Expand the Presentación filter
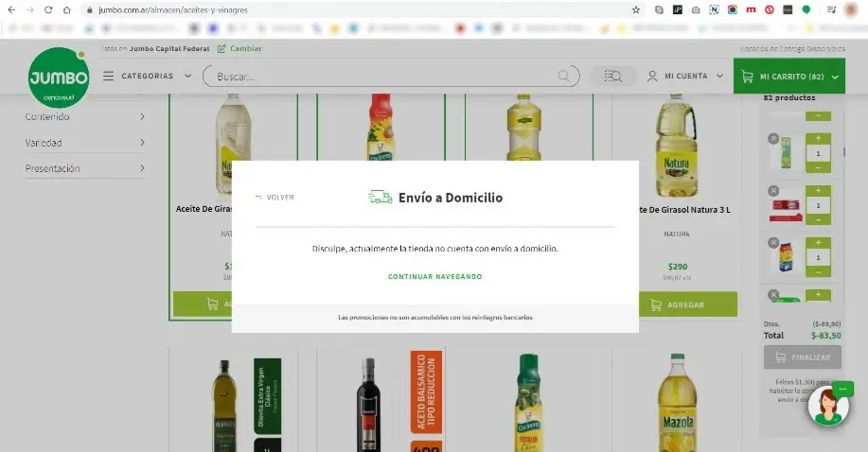Viewport: 868px width, 452px height. (x=85, y=168)
